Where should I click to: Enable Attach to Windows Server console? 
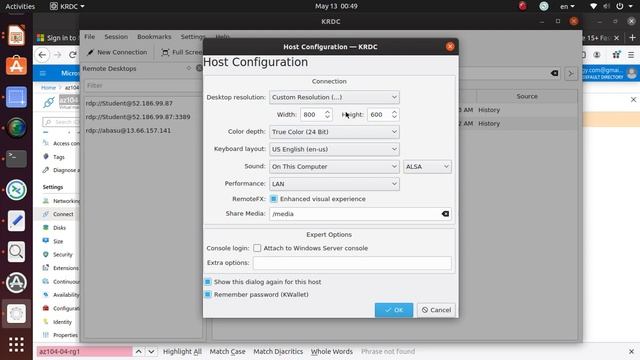coord(257,248)
